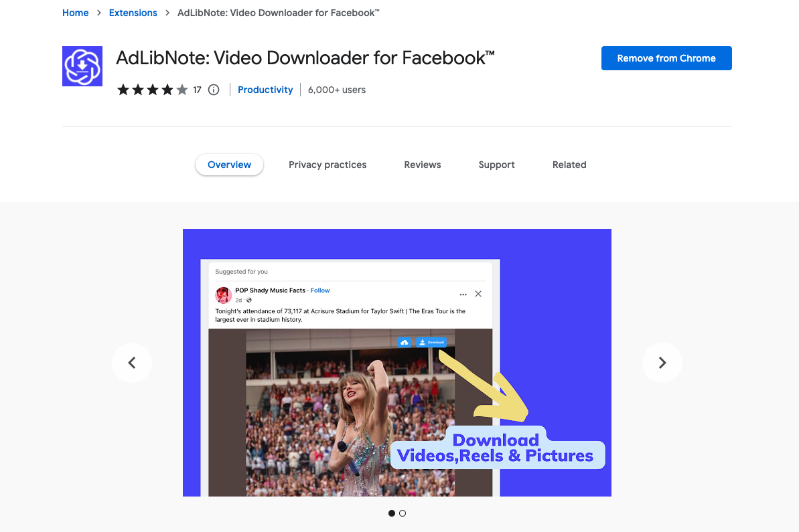This screenshot has height=532, width=799.
Task: Click POP Shady Music Facts profile picture
Action: 223,294
